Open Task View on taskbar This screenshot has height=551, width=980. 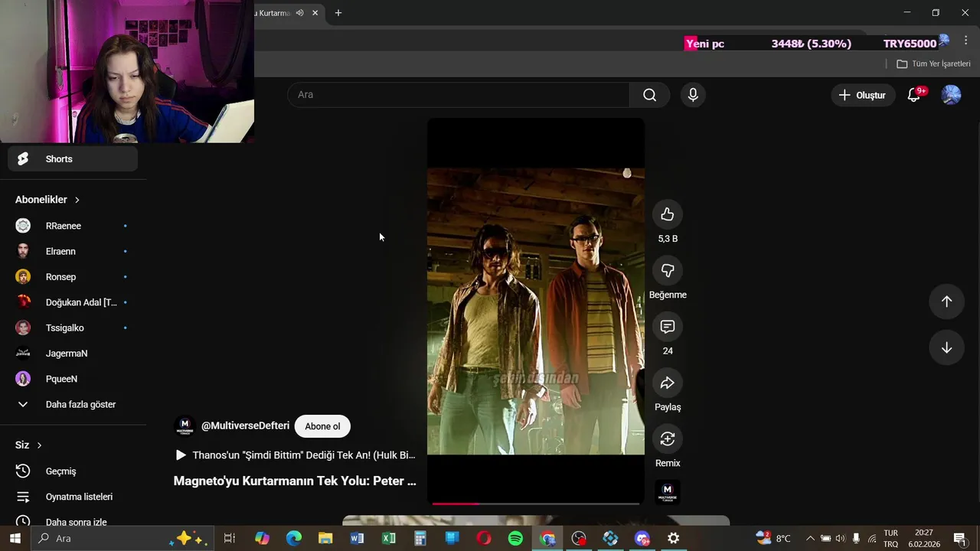click(x=229, y=539)
